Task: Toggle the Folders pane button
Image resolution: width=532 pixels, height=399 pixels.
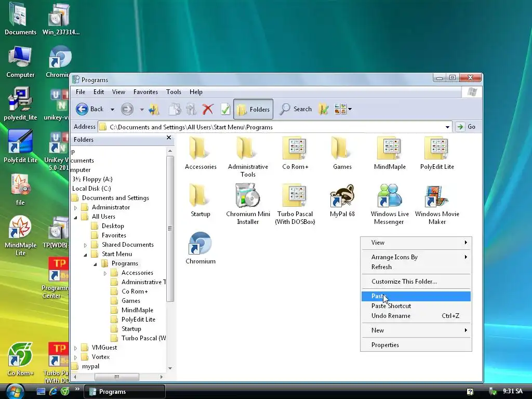Action: [x=253, y=109]
